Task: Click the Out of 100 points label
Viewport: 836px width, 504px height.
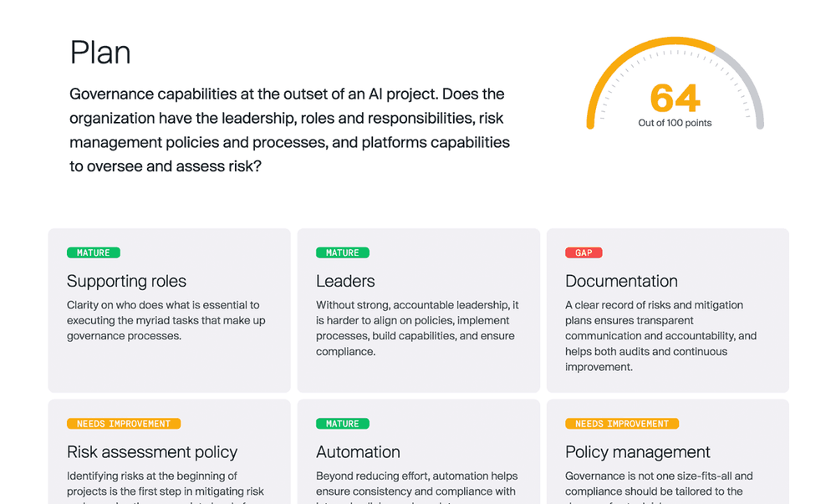Action: click(675, 122)
